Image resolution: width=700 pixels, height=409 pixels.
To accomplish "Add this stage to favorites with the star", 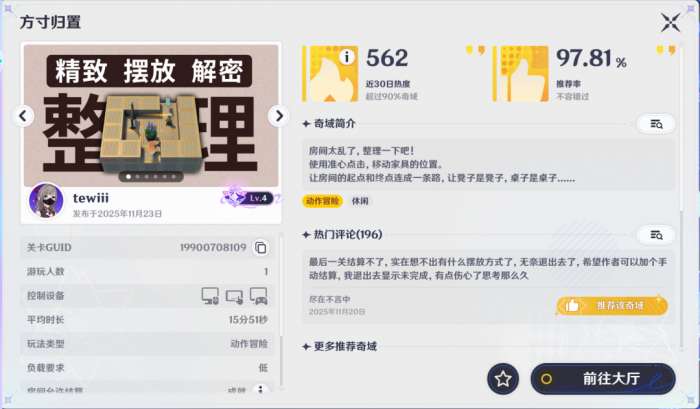I will [503, 379].
